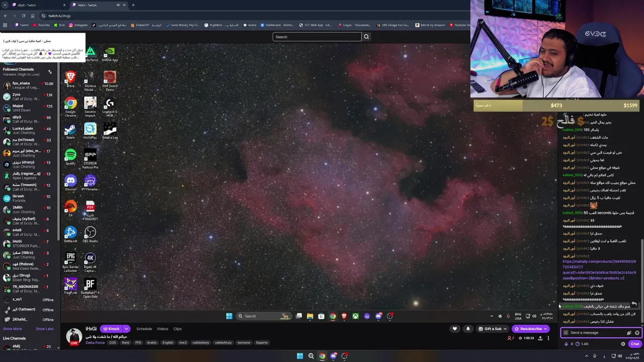Reload the page in the browser toolbar
Viewport: 644px width, 362px height.
23,16
